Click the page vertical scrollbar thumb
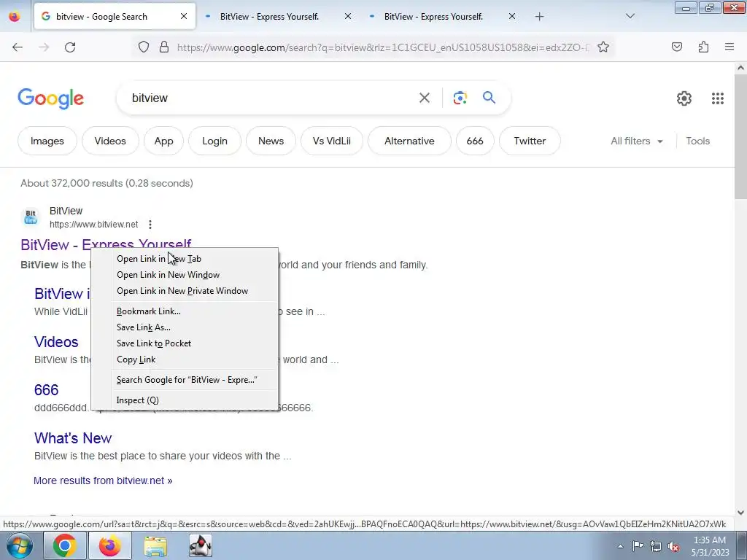The height and width of the screenshot is (560, 747). [740, 137]
